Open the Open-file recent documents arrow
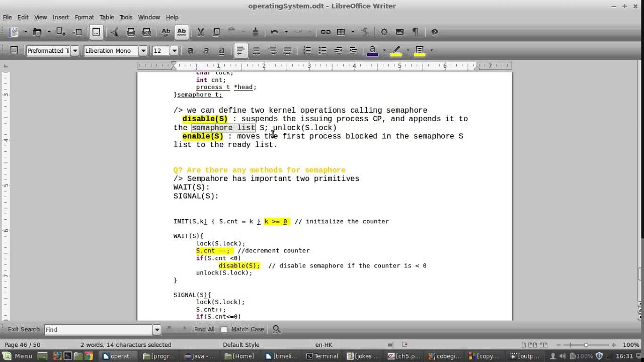644x362 pixels. pyautogui.click(x=49, y=32)
